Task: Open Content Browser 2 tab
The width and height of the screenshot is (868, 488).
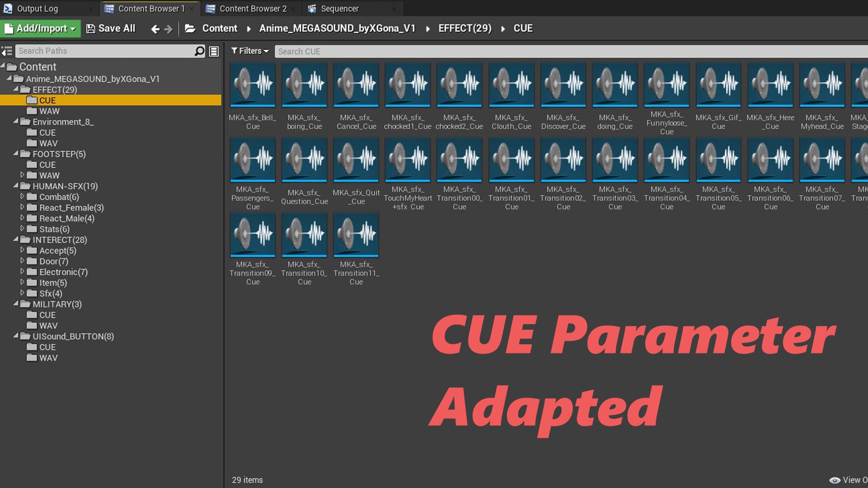Action: point(250,8)
